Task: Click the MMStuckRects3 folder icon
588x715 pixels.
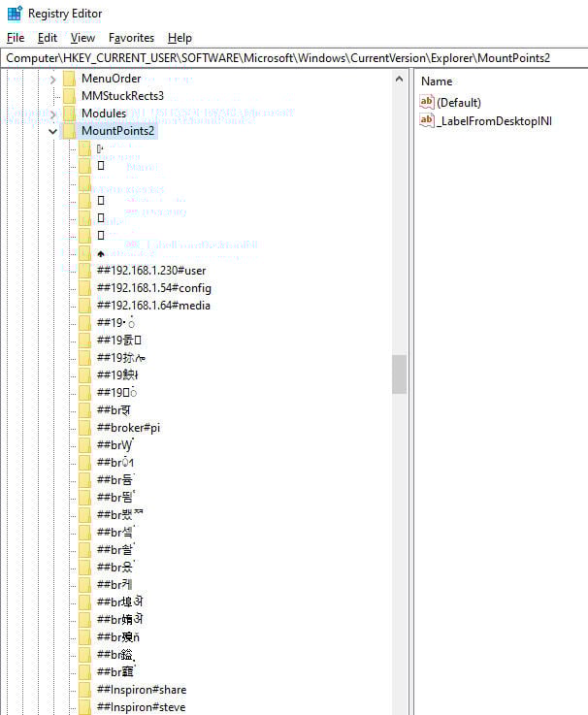Action: tap(69, 96)
